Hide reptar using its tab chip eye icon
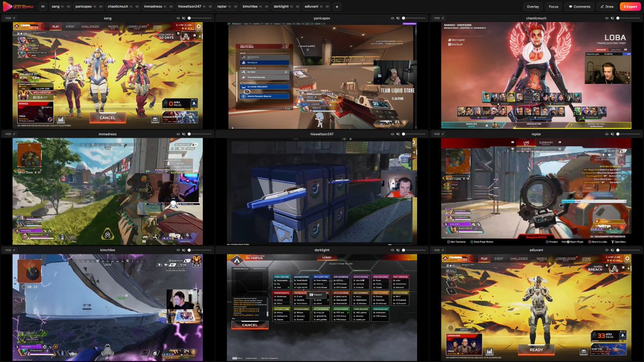 [236, 6]
